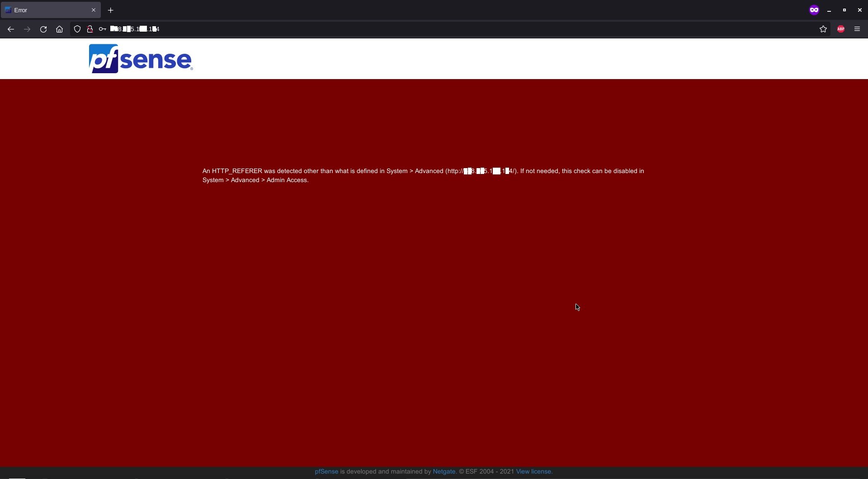The width and height of the screenshot is (868, 479).
Task: Open the saved logins key icon
Action: coord(103,29)
